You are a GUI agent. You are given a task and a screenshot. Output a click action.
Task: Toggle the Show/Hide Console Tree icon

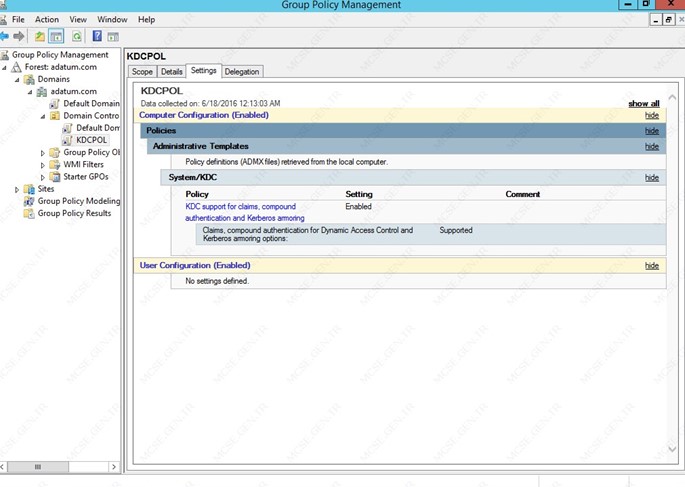pyautogui.click(x=56, y=36)
